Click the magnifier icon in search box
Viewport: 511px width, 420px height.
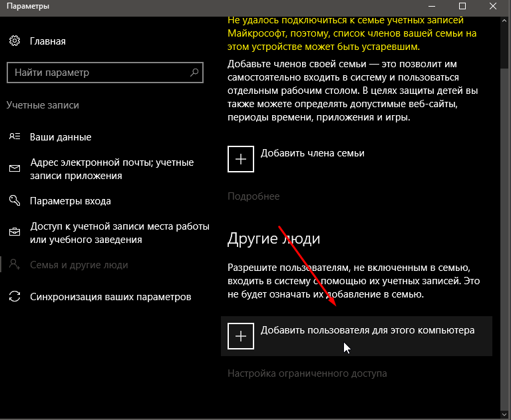[x=194, y=72]
